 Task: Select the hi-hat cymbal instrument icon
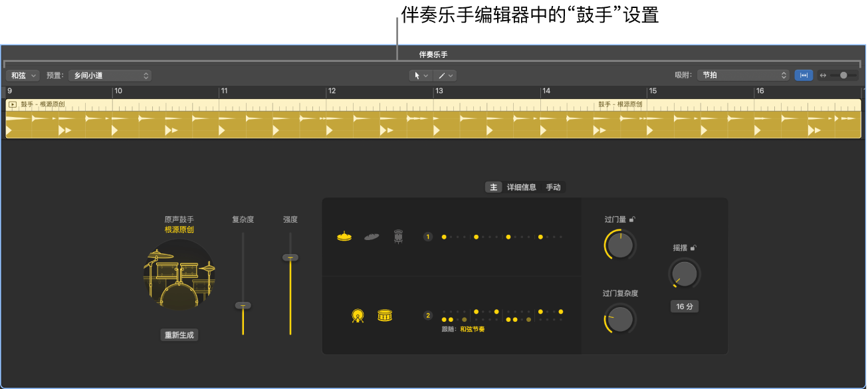click(344, 236)
